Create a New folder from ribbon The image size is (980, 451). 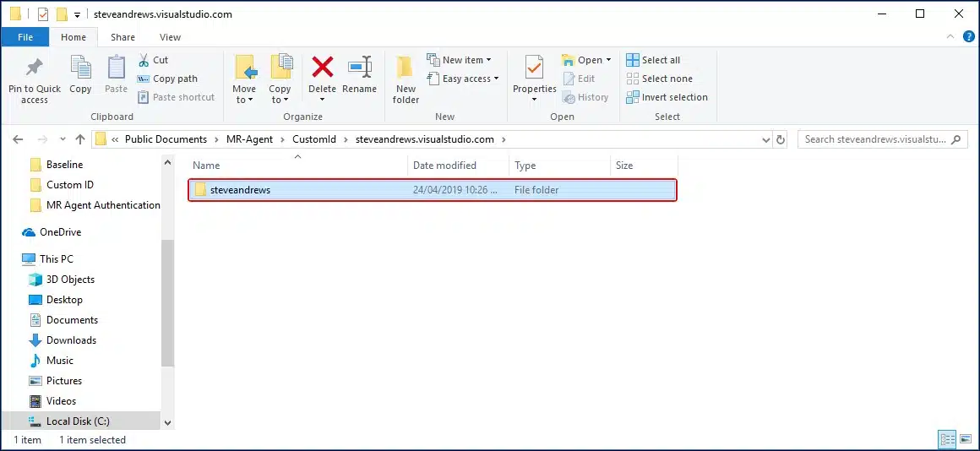point(406,80)
